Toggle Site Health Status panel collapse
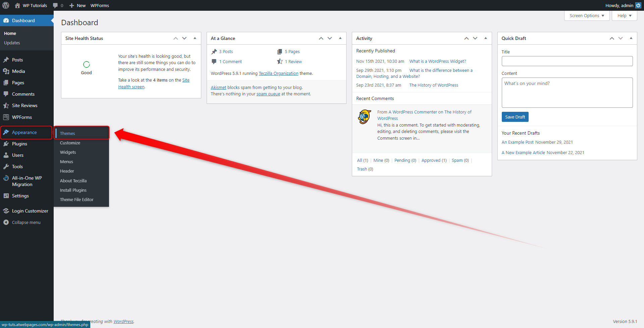The width and height of the screenshot is (644, 328). 195,38
